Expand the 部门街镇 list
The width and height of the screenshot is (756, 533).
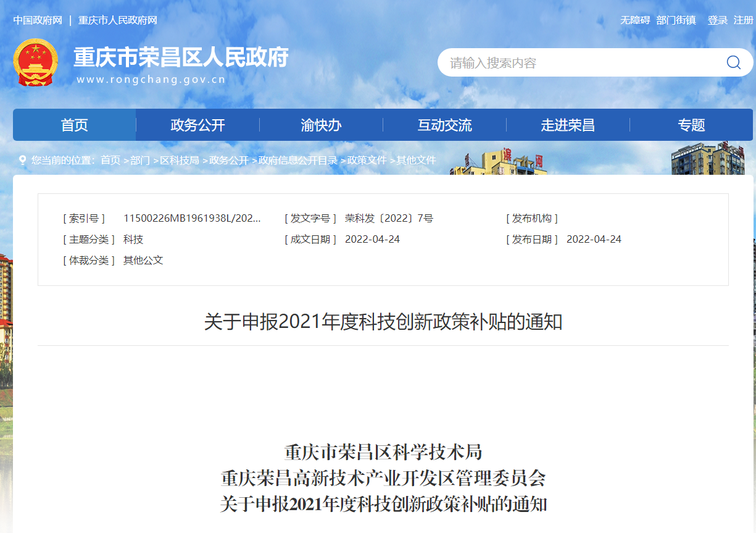(676, 20)
